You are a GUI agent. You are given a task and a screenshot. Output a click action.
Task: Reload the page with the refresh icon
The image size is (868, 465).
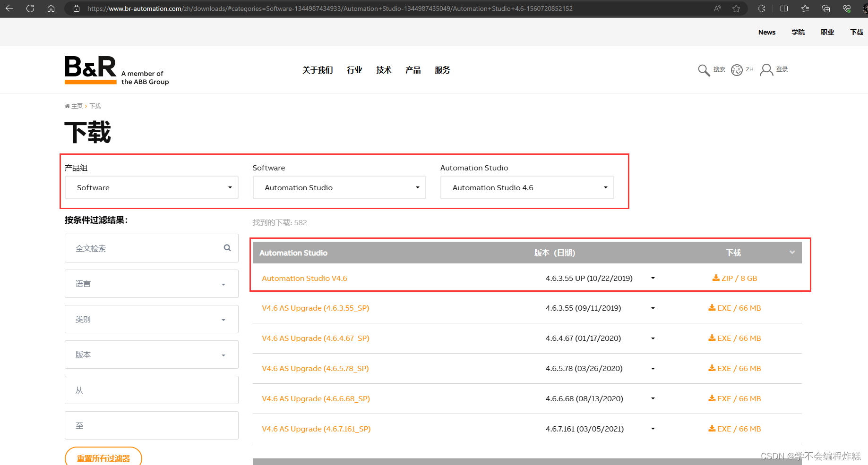[x=30, y=8]
